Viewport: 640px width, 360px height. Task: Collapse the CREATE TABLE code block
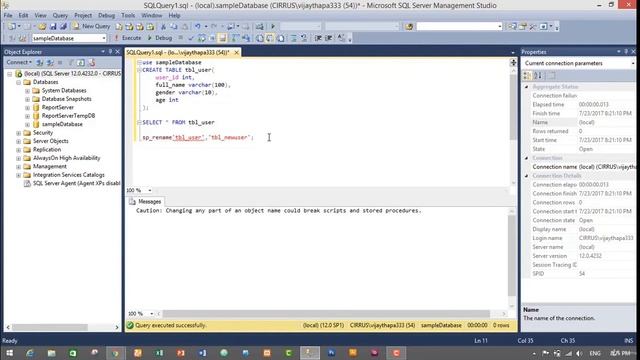(139, 70)
